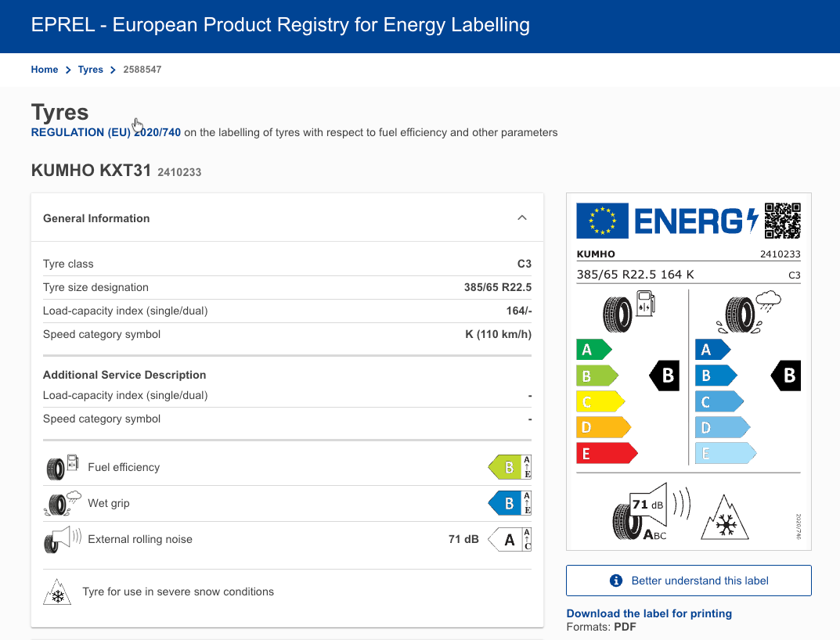The image size is (840, 640).
Task: Click the speed value K (110 km/h)
Action: click(498, 335)
